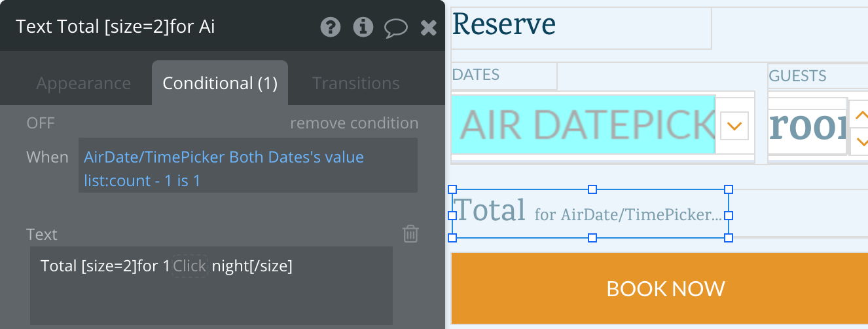Switch to the Appearance tab
This screenshot has height=329, width=868.
(83, 83)
